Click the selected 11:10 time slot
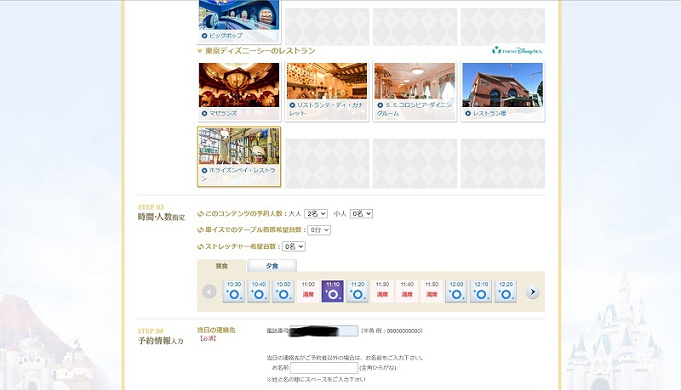681x390 pixels. 333,291
